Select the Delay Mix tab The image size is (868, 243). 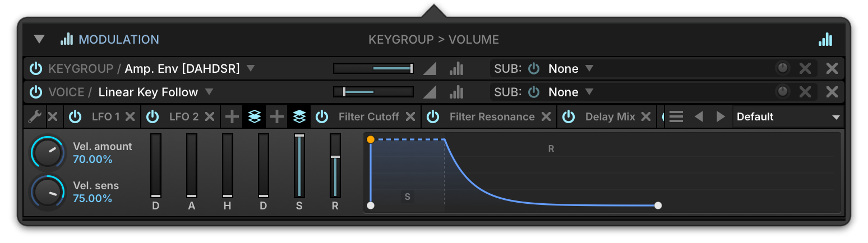[610, 116]
